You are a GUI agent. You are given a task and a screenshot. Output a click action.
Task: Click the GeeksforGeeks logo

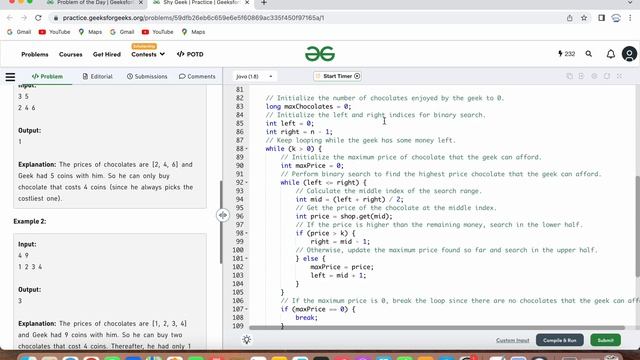pyautogui.click(x=320, y=54)
